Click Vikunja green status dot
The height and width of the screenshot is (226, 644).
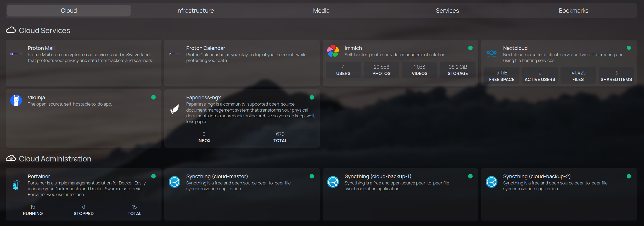[x=153, y=97]
